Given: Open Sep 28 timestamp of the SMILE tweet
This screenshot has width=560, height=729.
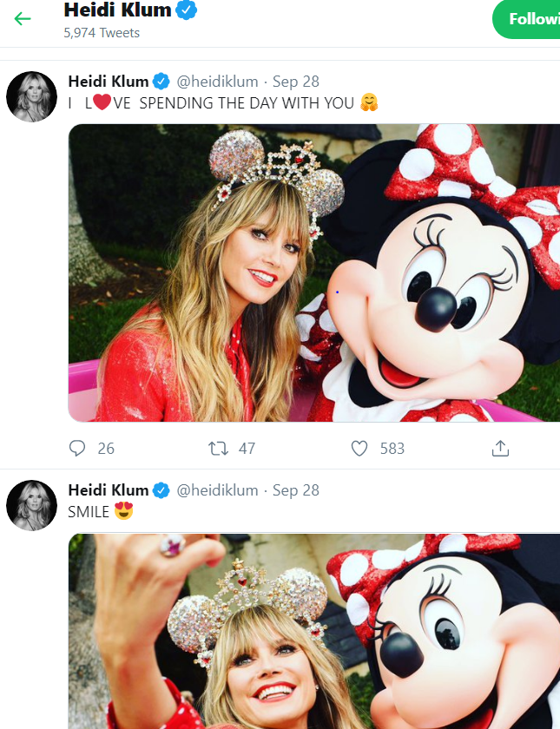Looking at the screenshot, I should click(x=296, y=490).
